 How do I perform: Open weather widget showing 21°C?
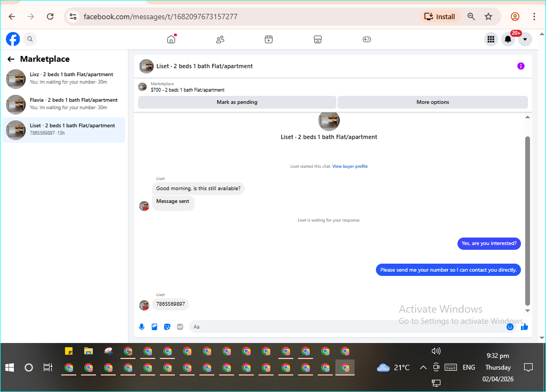[393, 367]
